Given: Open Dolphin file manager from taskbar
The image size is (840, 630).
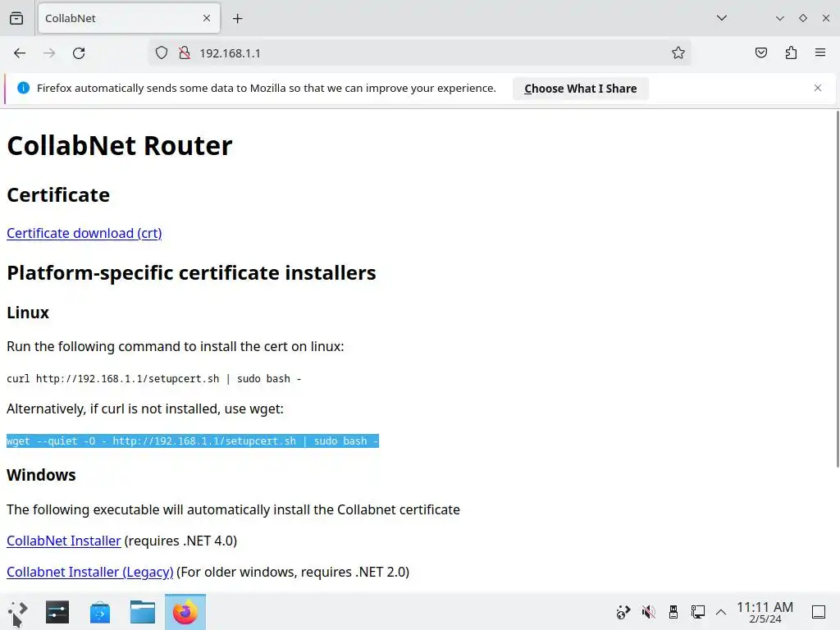Looking at the screenshot, I should point(143,612).
